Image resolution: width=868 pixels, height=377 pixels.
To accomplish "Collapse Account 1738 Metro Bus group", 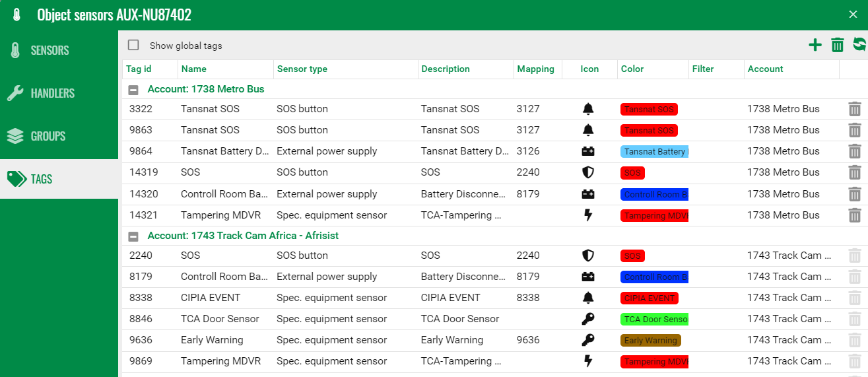I will point(133,89).
